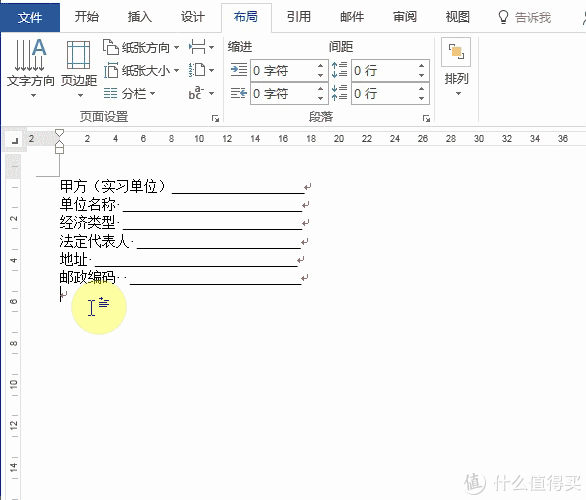Switch to the 插入 tab
586x500 pixels.
point(140,17)
